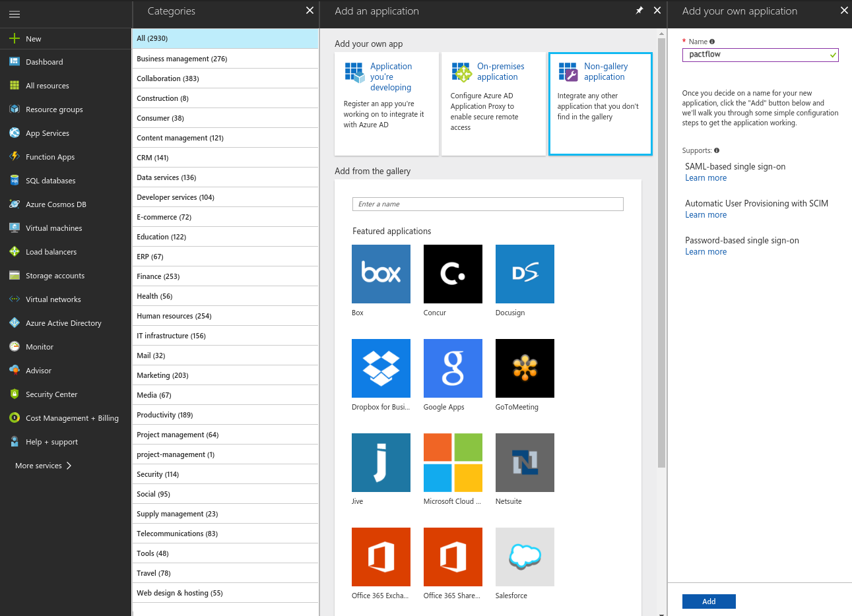Select IT infrastructure (156) category
This screenshot has width=852, height=616.
tap(225, 336)
